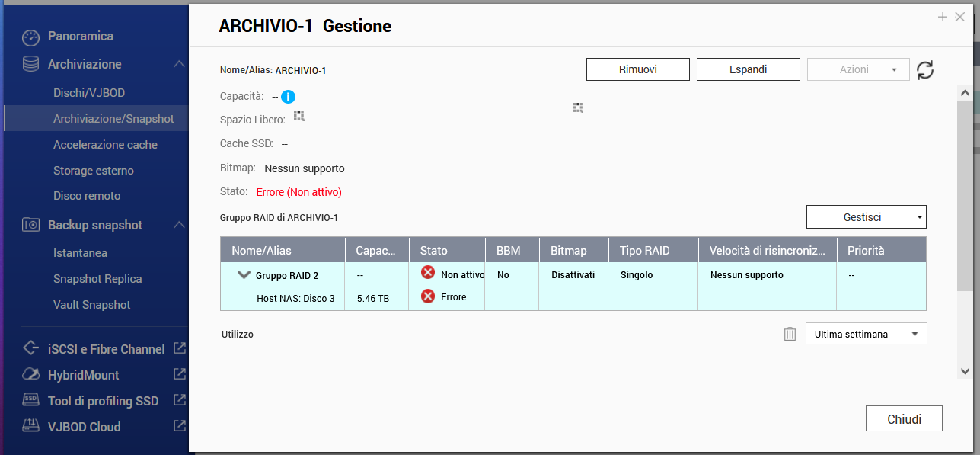Image resolution: width=980 pixels, height=455 pixels.
Task: Open the Gestisci dropdown
Action: coord(866,217)
